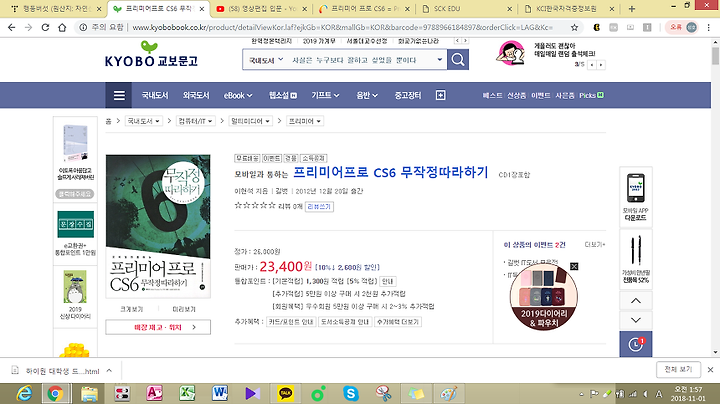Click the 카드/포인트 안내 button
The height and width of the screenshot is (404, 720).
coord(291,322)
